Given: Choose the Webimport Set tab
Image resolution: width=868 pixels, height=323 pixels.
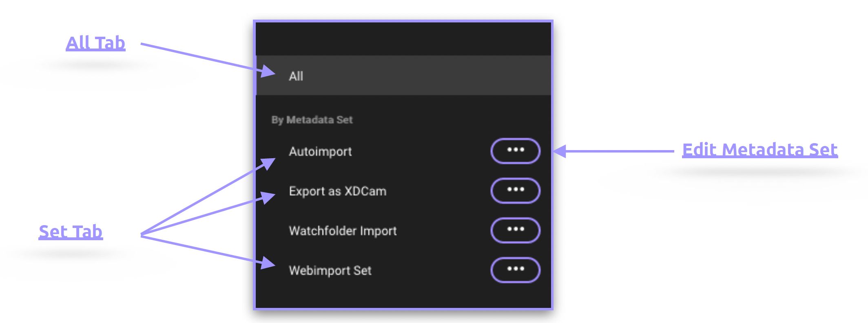Looking at the screenshot, I should point(330,270).
